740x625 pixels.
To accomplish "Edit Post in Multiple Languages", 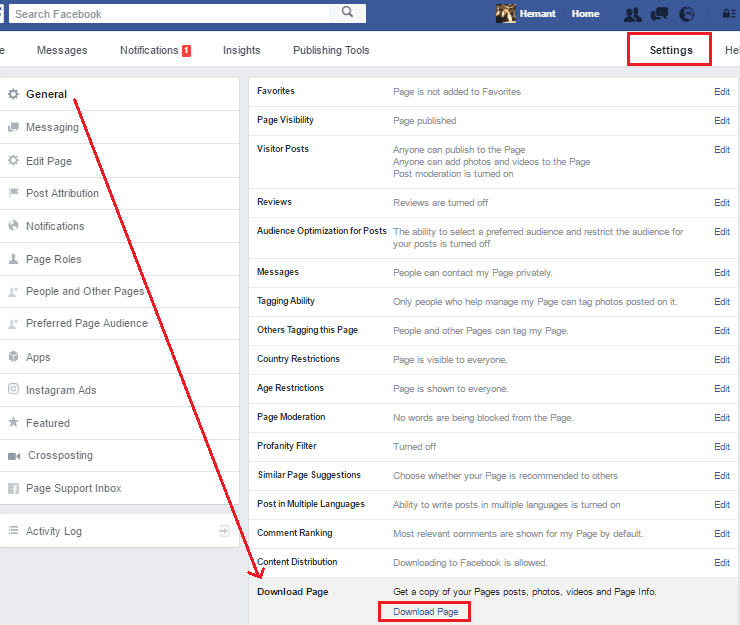I will (722, 504).
